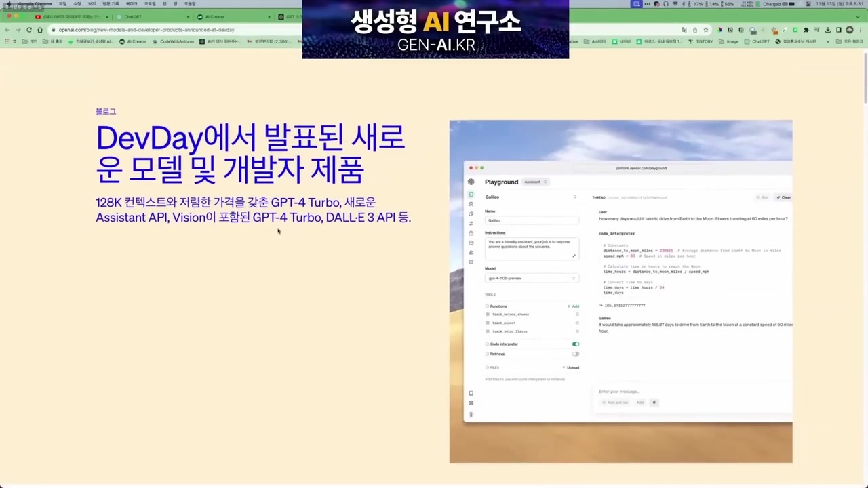Screen dimensions: 868x488
Task: Open the 파일 menu
Action: 62,4
